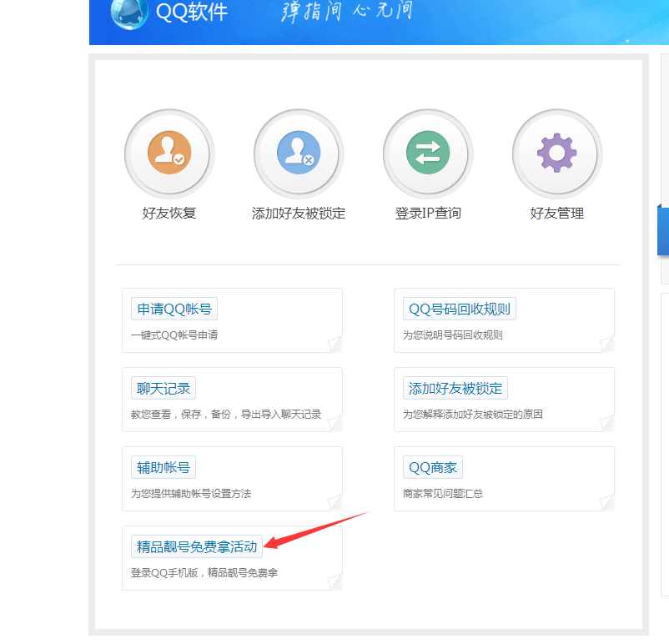The width and height of the screenshot is (669, 644).
Task: Open the 辅助帐号 link
Action: tap(163, 468)
